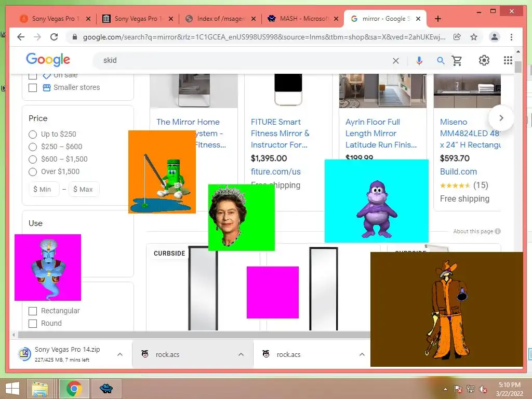
Task: Close the MASH Microsoft tab
Action: click(x=336, y=19)
